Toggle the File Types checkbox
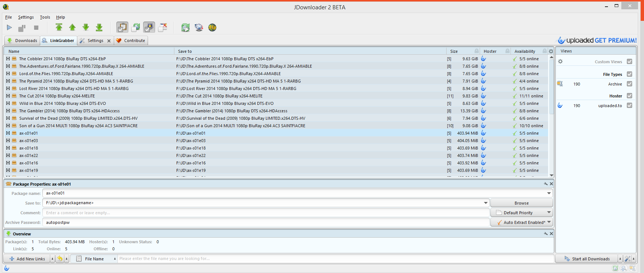The image size is (644, 273). click(629, 74)
